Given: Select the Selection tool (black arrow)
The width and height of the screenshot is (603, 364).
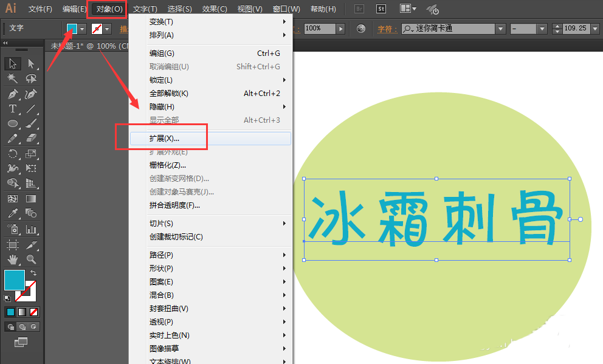Looking at the screenshot, I should tap(13, 63).
